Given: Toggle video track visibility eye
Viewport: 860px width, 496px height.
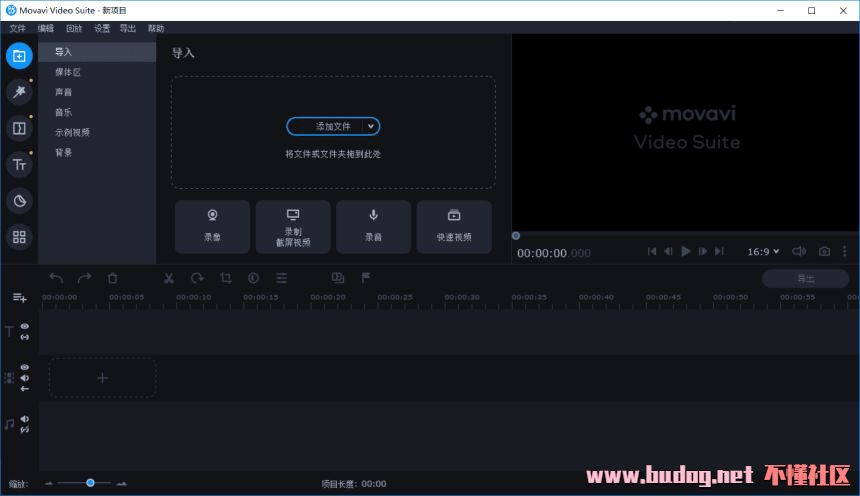Looking at the screenshot, I should point(25,367).
